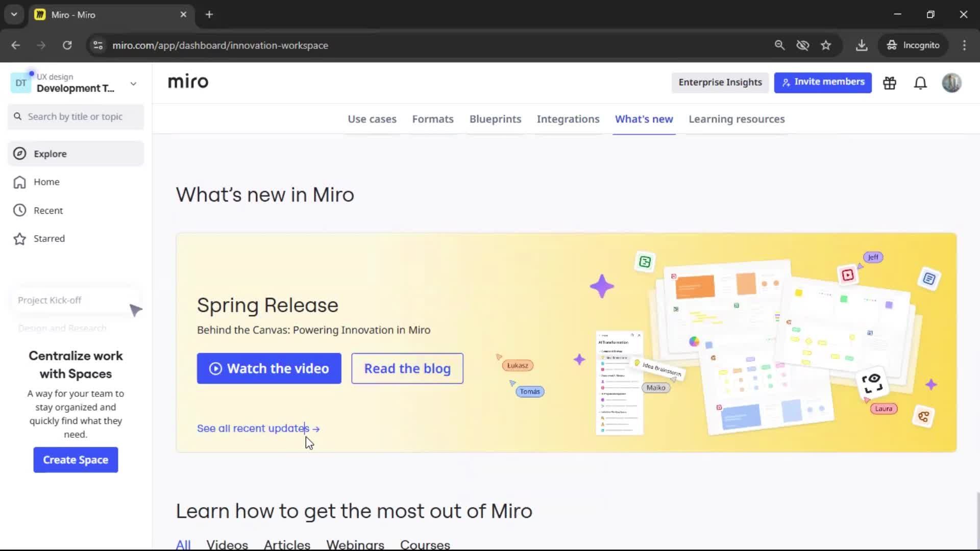Click the Explore compass icon
This screenshot has width=980, height=551.
coord(20,154)
